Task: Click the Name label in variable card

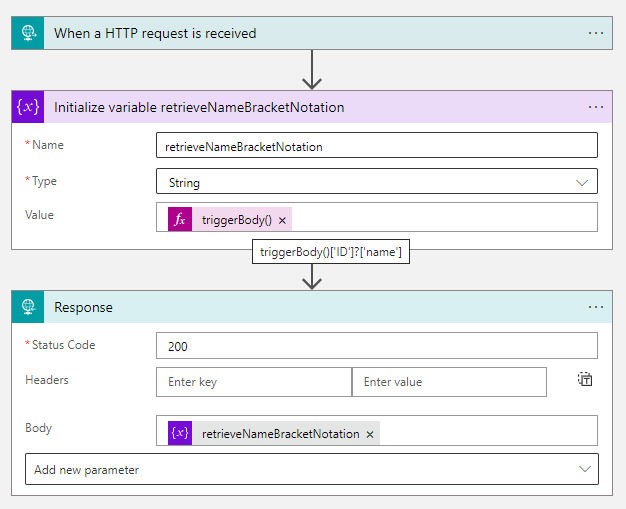Action: (x=48, y=145)
